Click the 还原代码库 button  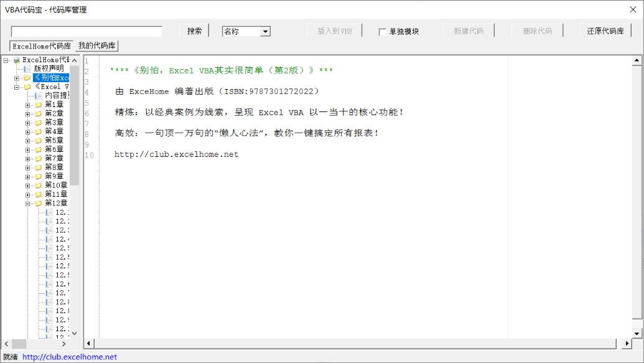click(x=605, y=31)
